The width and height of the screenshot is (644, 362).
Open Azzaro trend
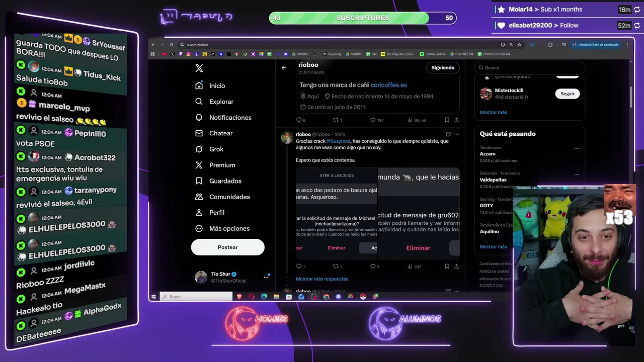(488, 154)
